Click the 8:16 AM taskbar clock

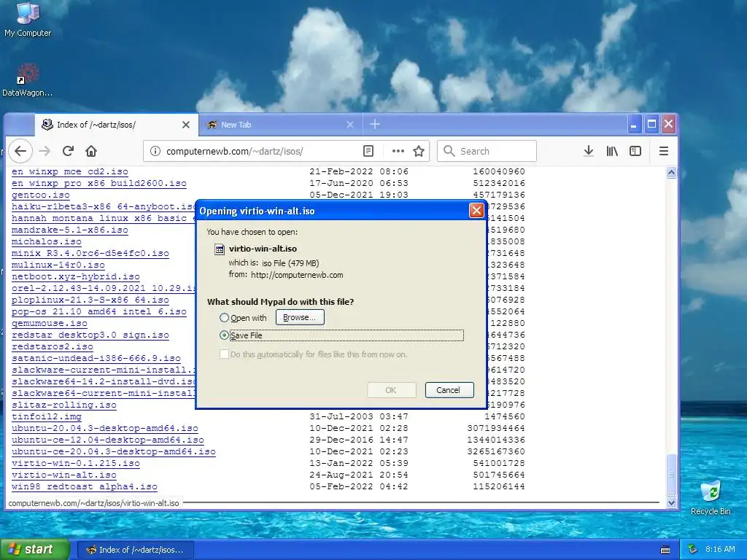720,550
